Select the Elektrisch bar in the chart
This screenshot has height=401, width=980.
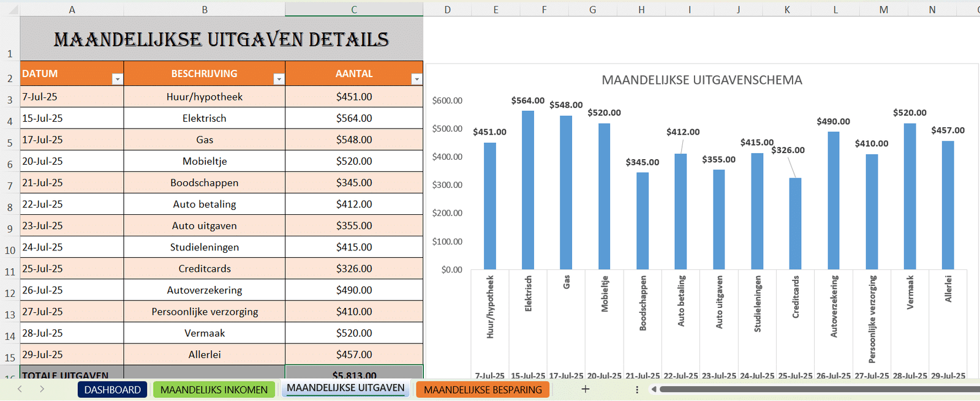click(528, 190)
